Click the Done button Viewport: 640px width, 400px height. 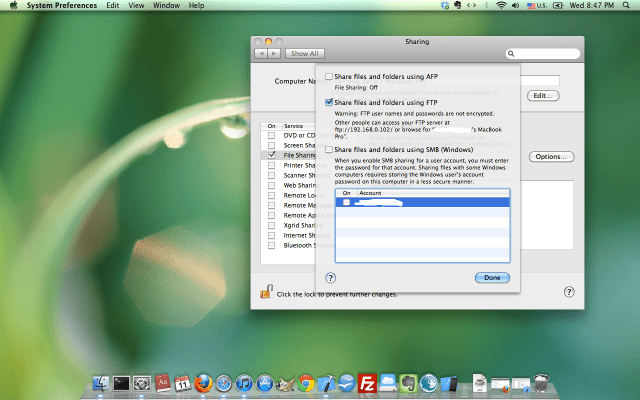[x=492, y=277]
